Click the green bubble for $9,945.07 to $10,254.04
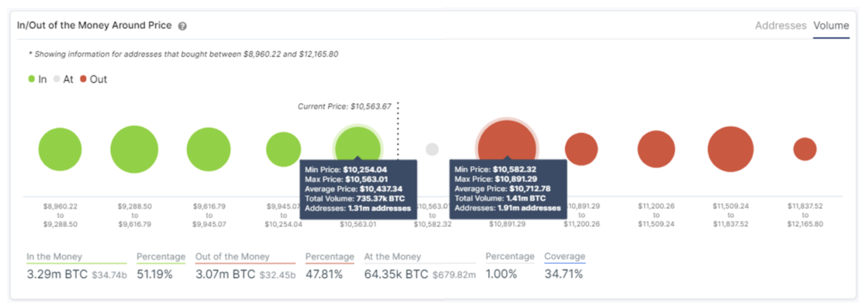Screen dimensions: 868x307 (283, 149)
